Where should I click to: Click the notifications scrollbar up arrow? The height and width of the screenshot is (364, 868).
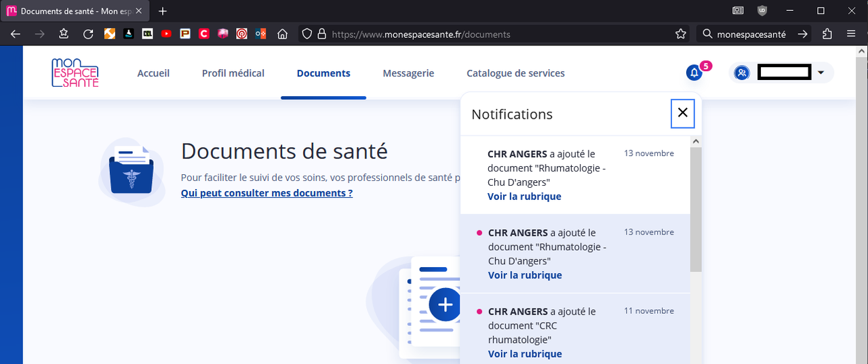pyautogui.click(x=696, y=141)
